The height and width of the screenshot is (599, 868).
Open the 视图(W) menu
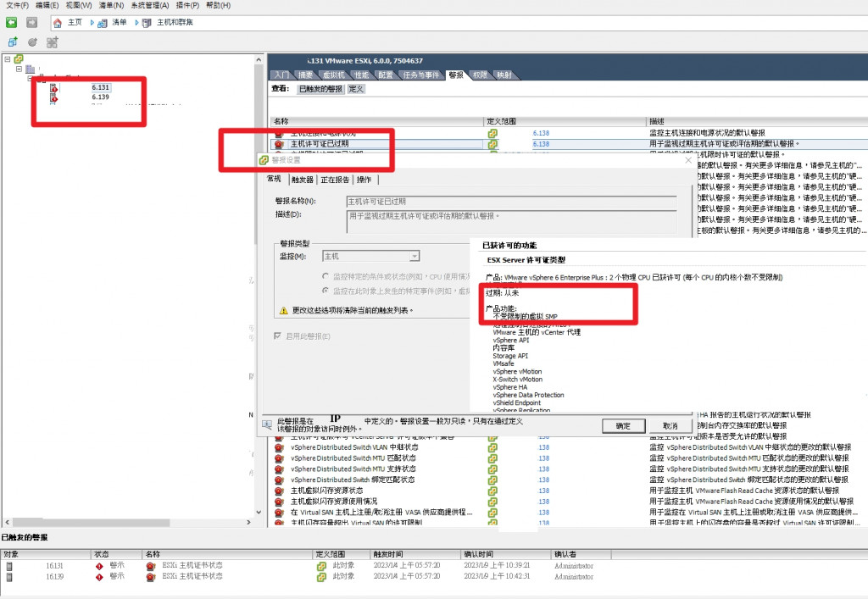pyautogui.click(x=79, y=5)
